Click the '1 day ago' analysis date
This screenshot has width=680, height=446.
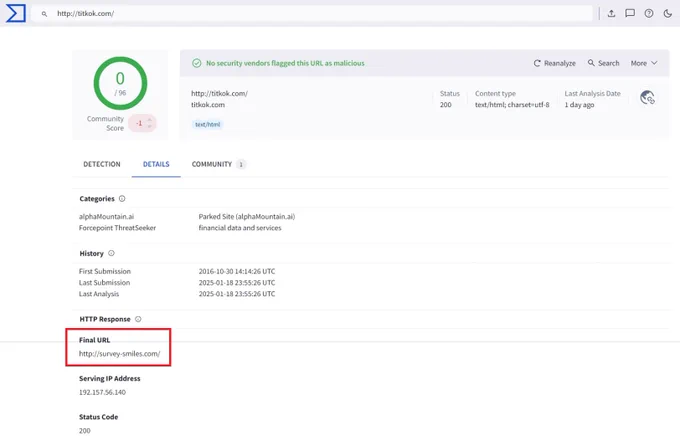pos(579,105)
